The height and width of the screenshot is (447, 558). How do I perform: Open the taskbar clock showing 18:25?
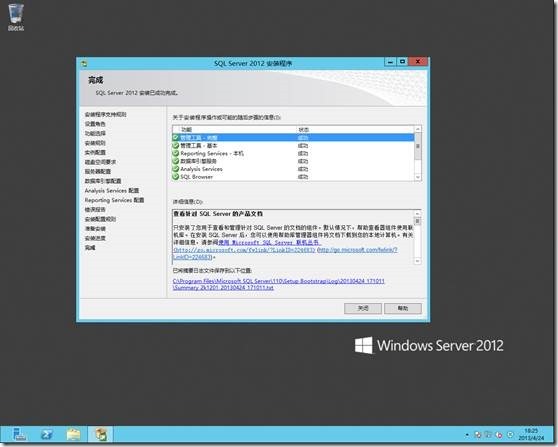(531, 435)
